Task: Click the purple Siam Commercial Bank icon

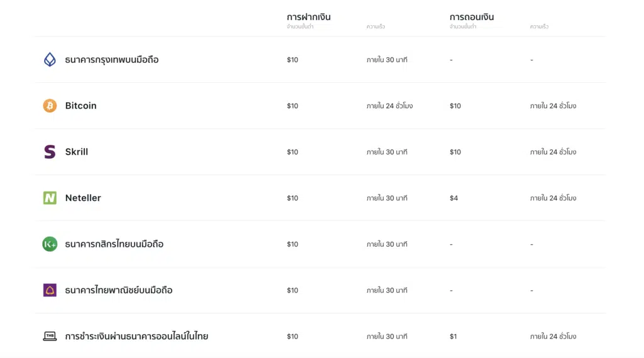Action: 50,290
